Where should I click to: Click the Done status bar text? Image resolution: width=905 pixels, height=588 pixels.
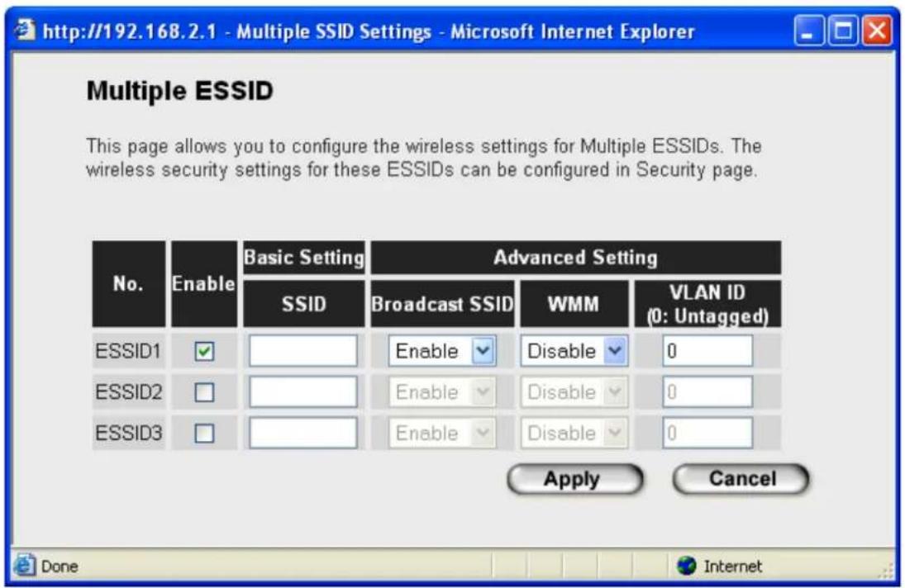click(60, 566)
